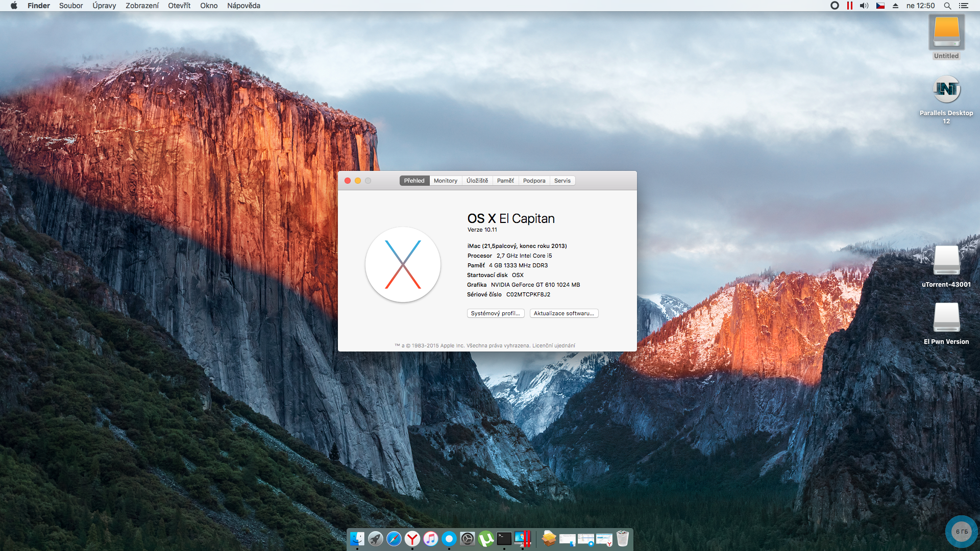Open Launchpad from the Dock

pos(376,539)
